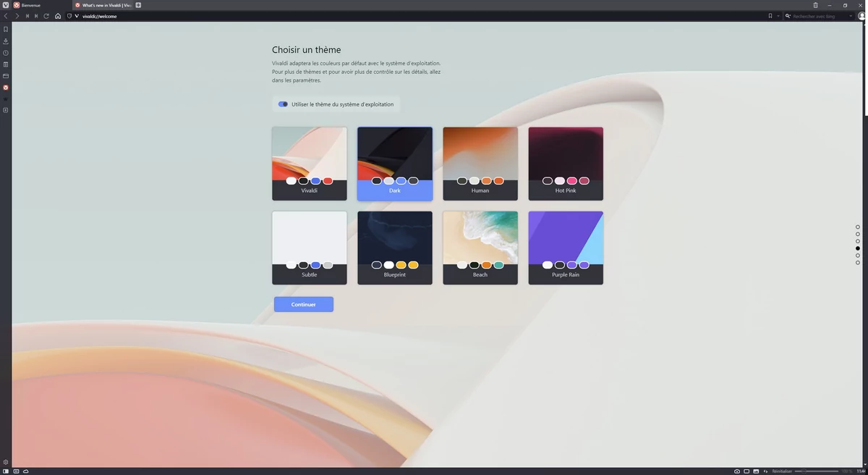The height and width of the screenshot is (475, 868).
Task: Click the capture page camera icon
Action: (737, 471)
